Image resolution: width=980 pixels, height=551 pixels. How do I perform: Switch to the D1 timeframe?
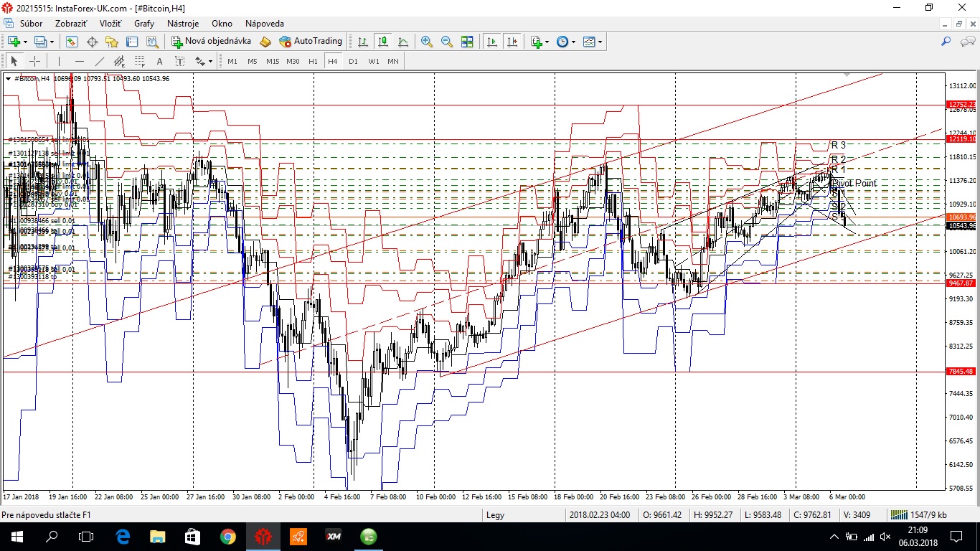[353, 61]
